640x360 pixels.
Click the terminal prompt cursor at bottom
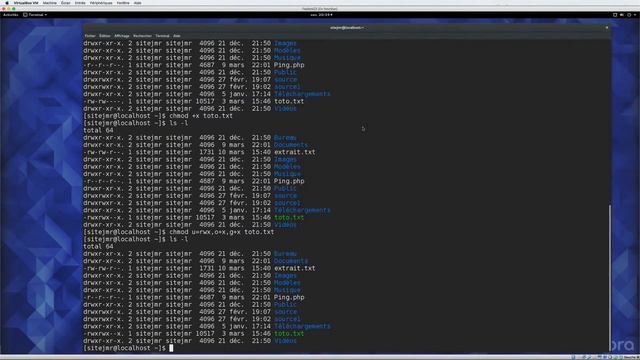(x=171, y=348)
